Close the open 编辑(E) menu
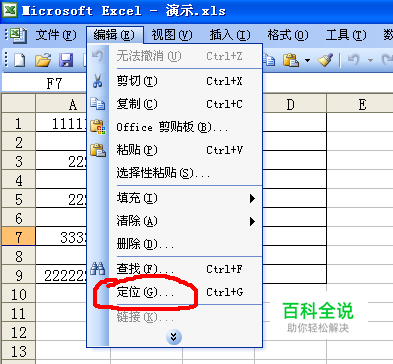The image size is (393, 364). pyautogui.click(x=114, y=35)
